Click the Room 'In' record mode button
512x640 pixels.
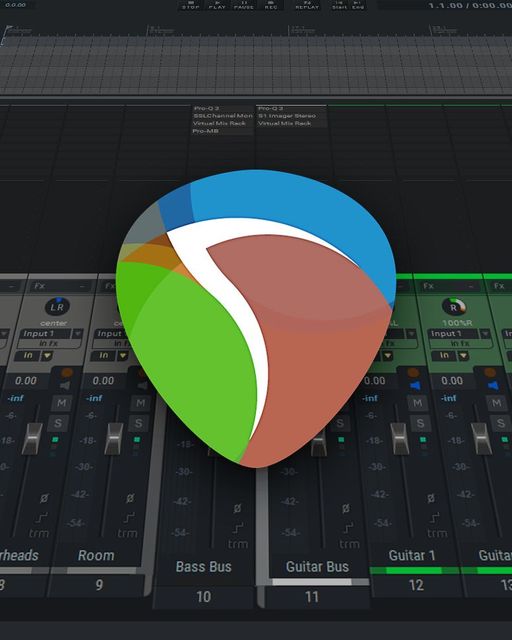coord(104,356)
